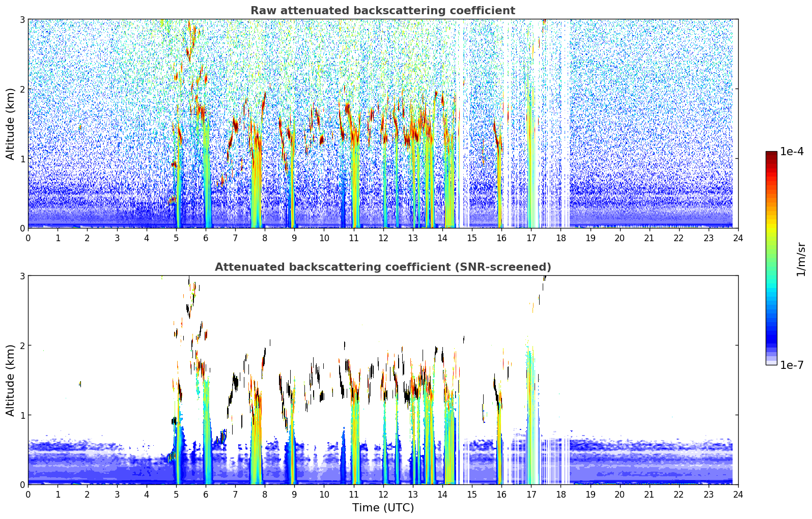812x519 pixels.
Task: Select the "Time (UTC)" x-axis label
Action: (x=383, y=508)
